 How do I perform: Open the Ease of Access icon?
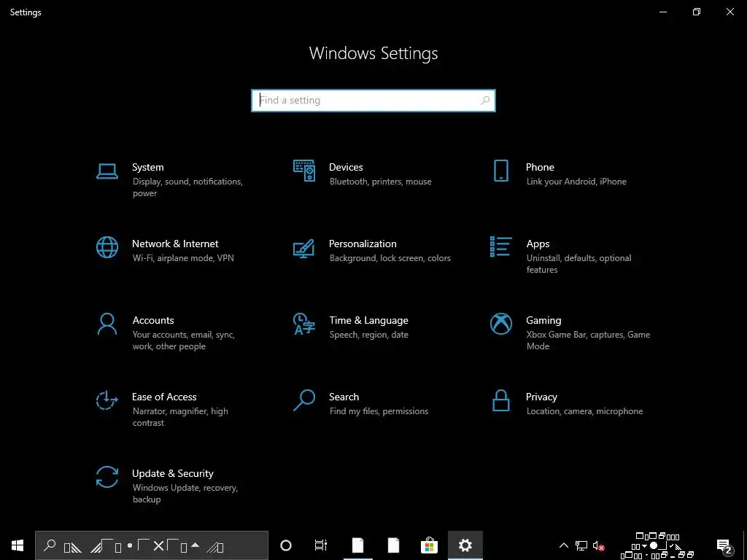(107, 400)
